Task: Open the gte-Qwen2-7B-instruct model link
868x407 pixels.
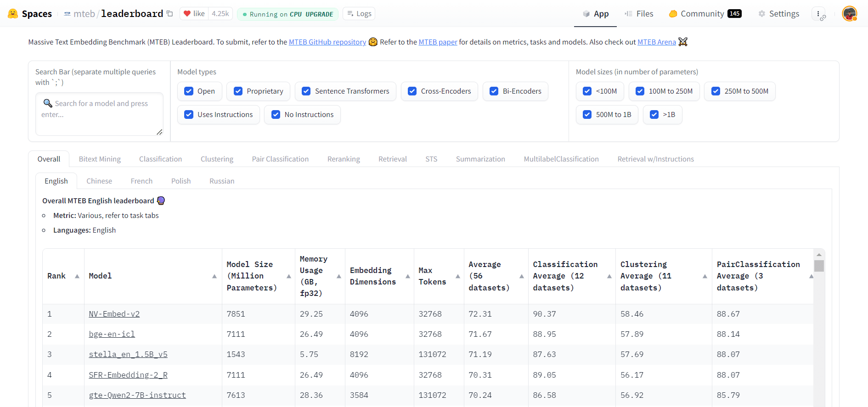Action: (x=137, y=396)
